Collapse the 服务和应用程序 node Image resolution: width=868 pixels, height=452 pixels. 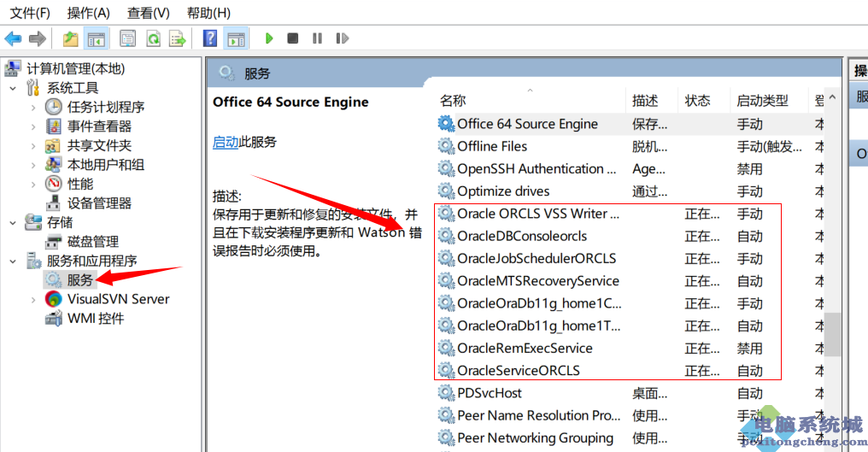(x=14, y=261)
